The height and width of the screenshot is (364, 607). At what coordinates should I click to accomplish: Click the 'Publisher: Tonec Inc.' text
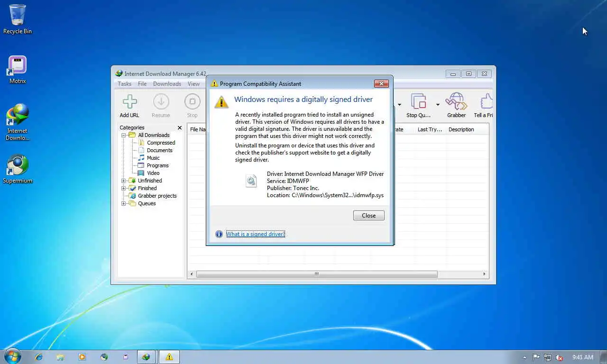(293, 188)
